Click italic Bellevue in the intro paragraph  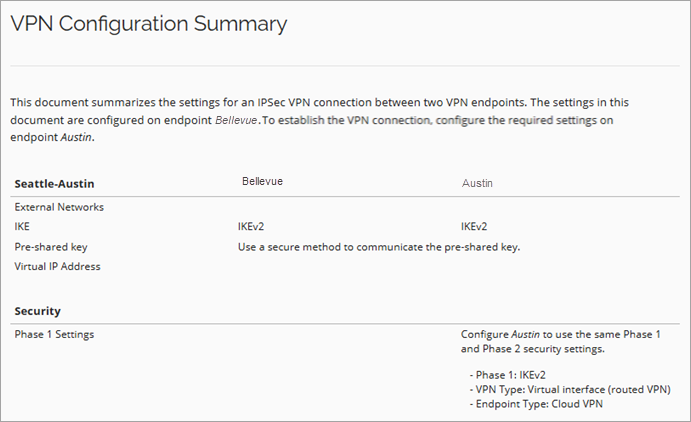click(x=237, y=120)
